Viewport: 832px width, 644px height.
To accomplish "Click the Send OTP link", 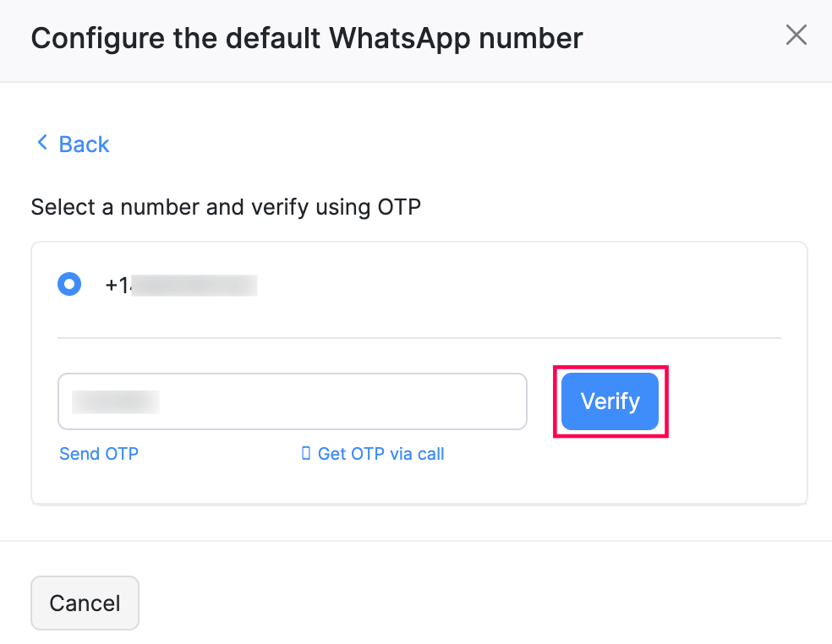I will [99, 454].
